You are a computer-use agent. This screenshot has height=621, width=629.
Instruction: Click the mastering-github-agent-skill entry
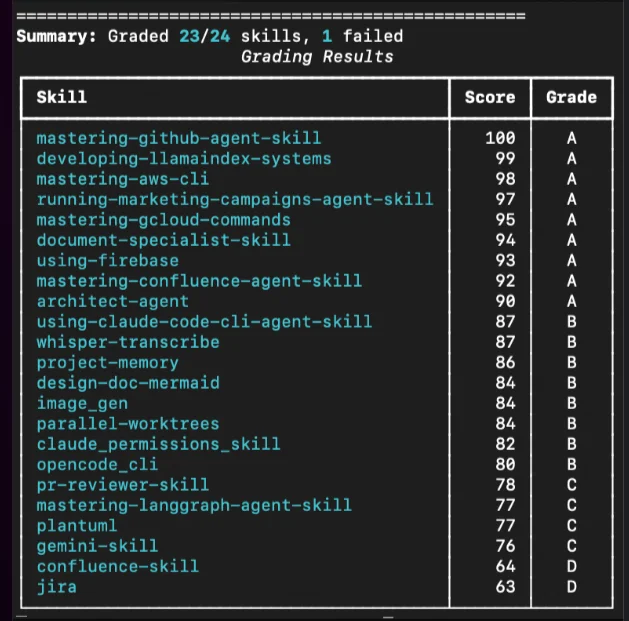(178, 138)
